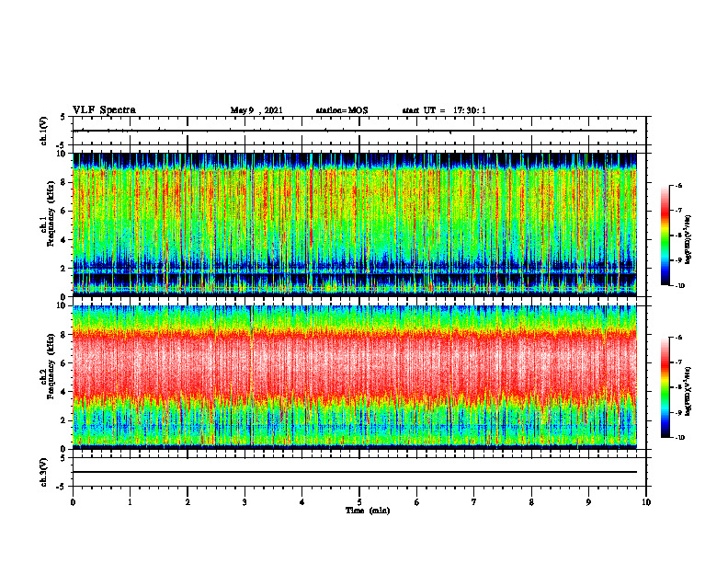Click the "-7" tick on ch.2 colorbar
Image resolution: width=728 pixels, height=563 pixels.
tap(678, 362)
